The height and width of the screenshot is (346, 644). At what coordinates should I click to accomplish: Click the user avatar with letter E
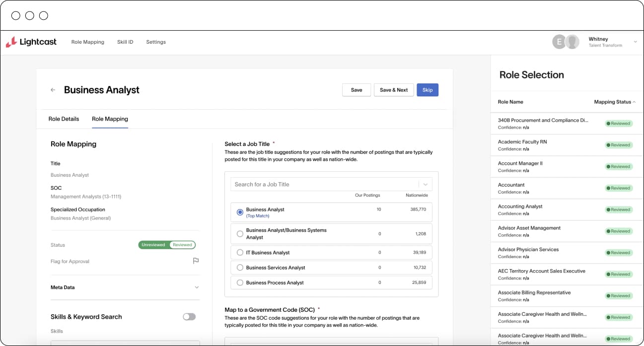(x=559, y=42)
